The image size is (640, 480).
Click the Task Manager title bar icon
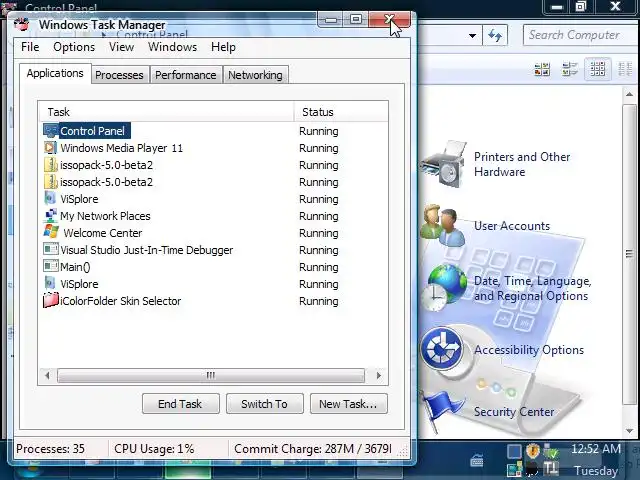[x=22, y=24]
